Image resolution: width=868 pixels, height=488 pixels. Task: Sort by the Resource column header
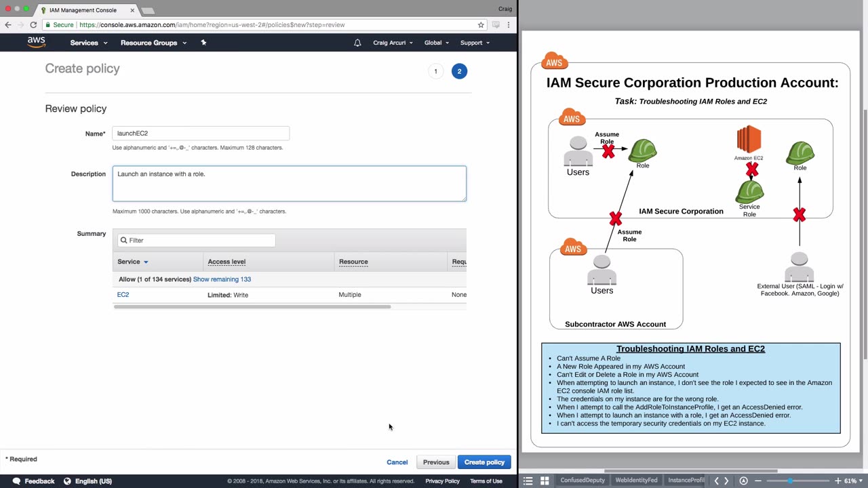click(353, 262)
